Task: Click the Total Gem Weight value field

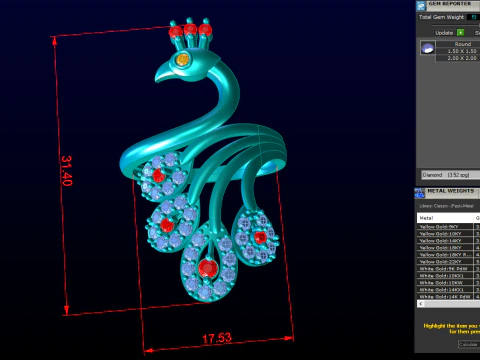Action: (x=474, y=17)
